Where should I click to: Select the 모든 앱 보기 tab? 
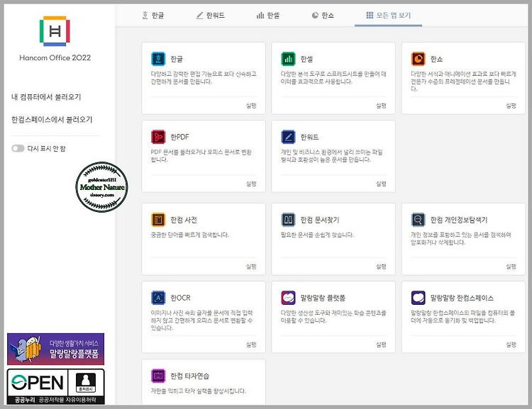click(x=389, y=16)
